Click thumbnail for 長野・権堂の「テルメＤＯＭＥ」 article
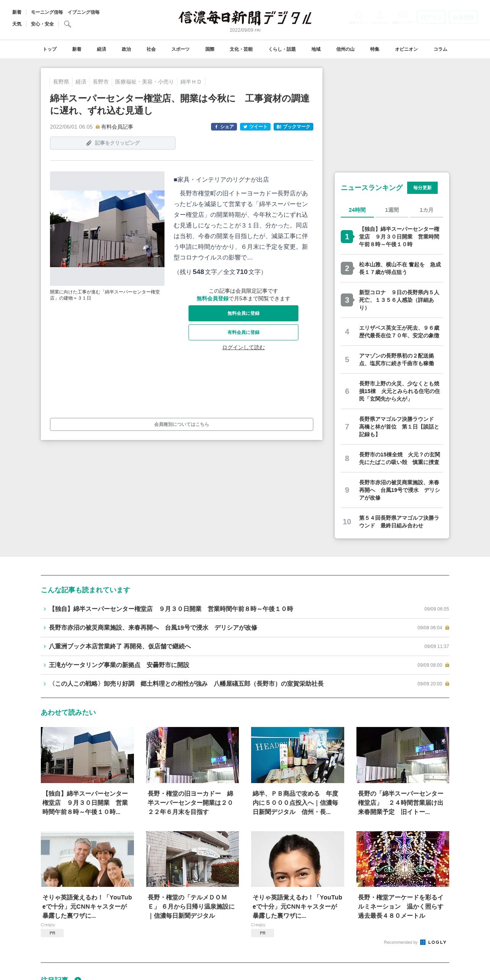 pyautogui.click(x=192, y=859)
